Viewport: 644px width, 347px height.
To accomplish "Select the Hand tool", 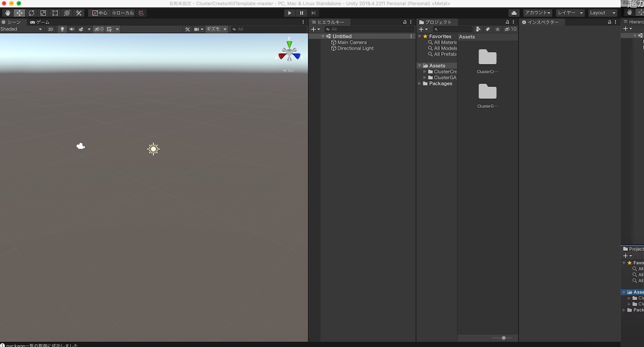I will click(x=7, y=13).
